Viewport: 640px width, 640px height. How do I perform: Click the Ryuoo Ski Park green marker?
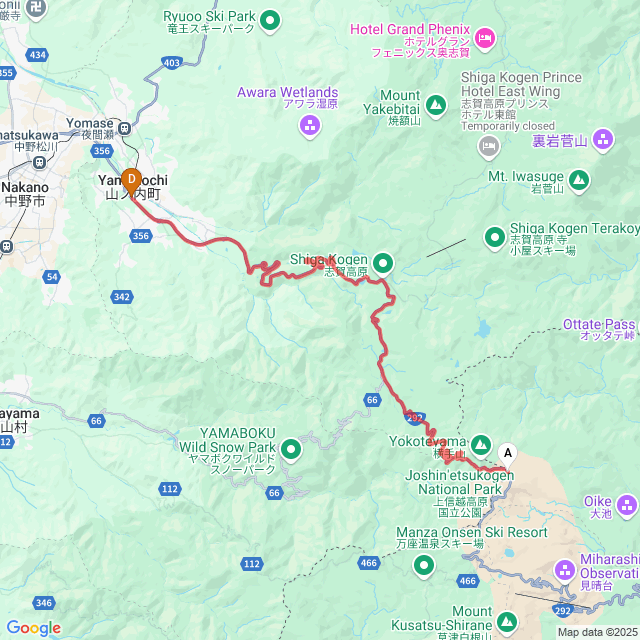point(270,21)
